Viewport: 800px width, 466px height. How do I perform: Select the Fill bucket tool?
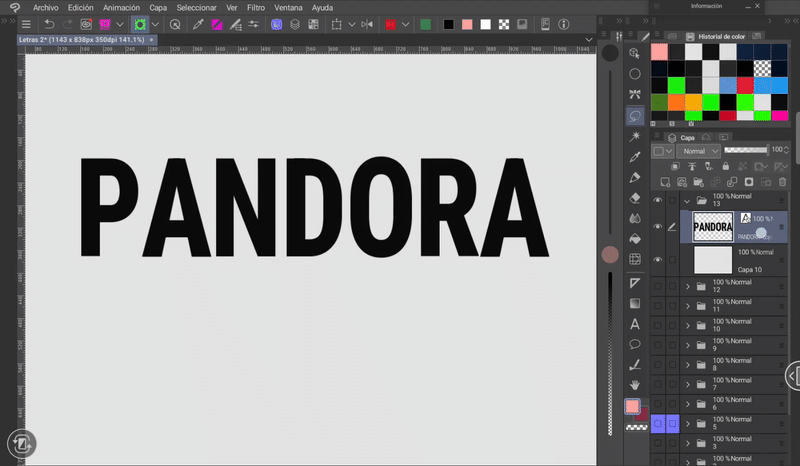click(635, 239)
